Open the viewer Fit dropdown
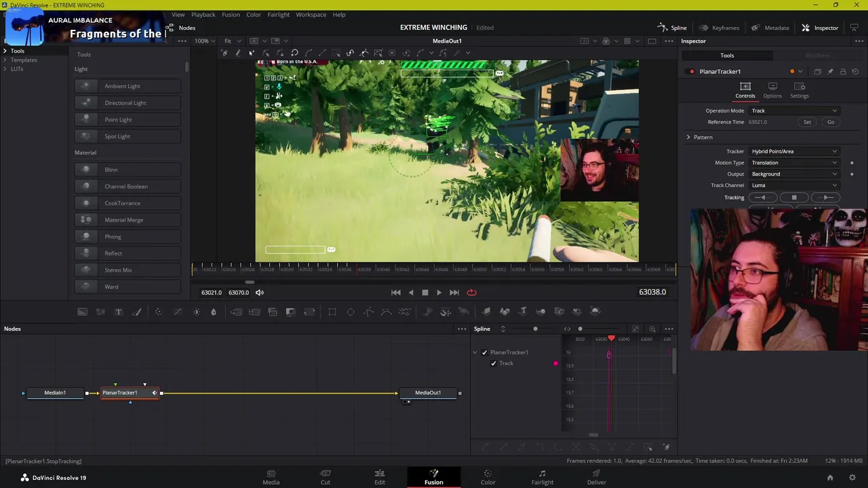Image resolution: width=868 pixels, height=488 pixels. [x=231, y=41]
